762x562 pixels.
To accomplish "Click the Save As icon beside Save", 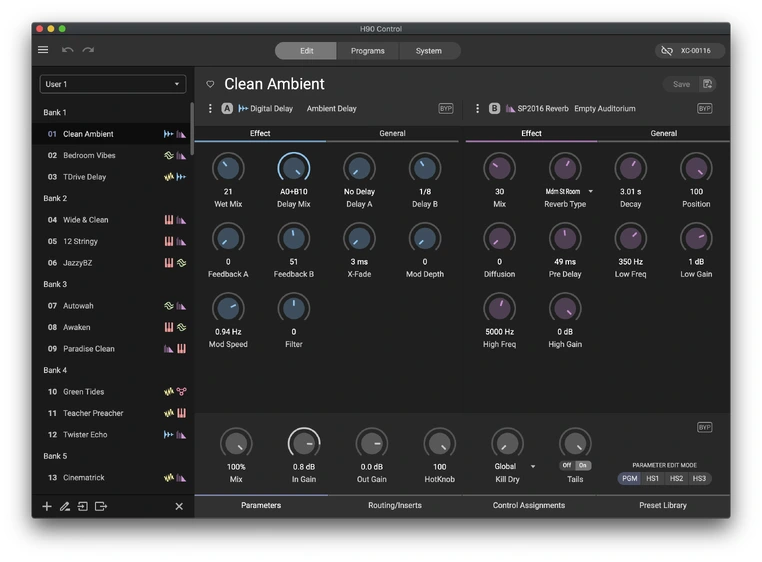I will point(708,84).
